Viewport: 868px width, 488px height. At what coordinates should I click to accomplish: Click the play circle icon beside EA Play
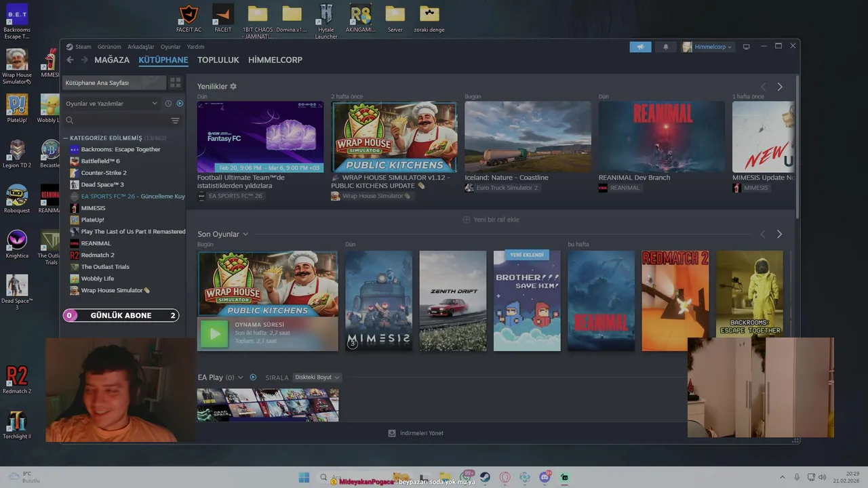tap(253, 378)
